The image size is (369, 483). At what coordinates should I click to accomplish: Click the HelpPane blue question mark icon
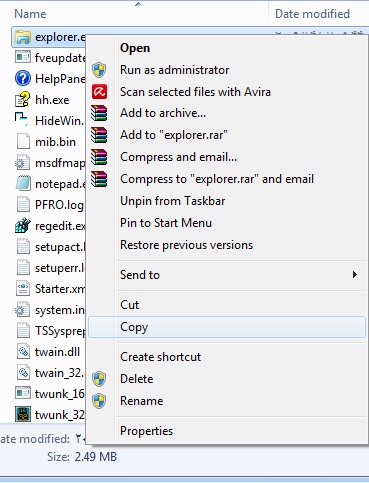coord(23,78)
